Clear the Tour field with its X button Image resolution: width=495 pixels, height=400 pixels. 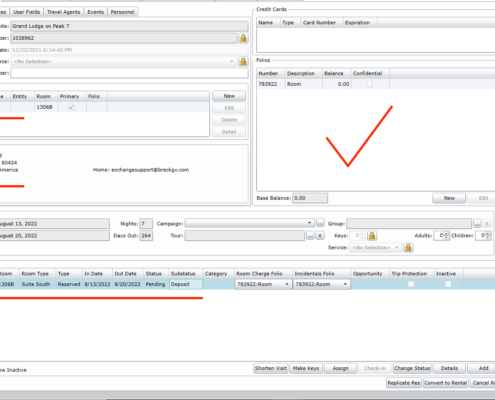[320, 236]
